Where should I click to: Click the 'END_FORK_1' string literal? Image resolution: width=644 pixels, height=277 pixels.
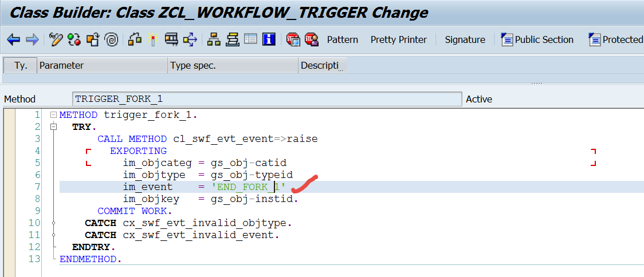point(249,188)
